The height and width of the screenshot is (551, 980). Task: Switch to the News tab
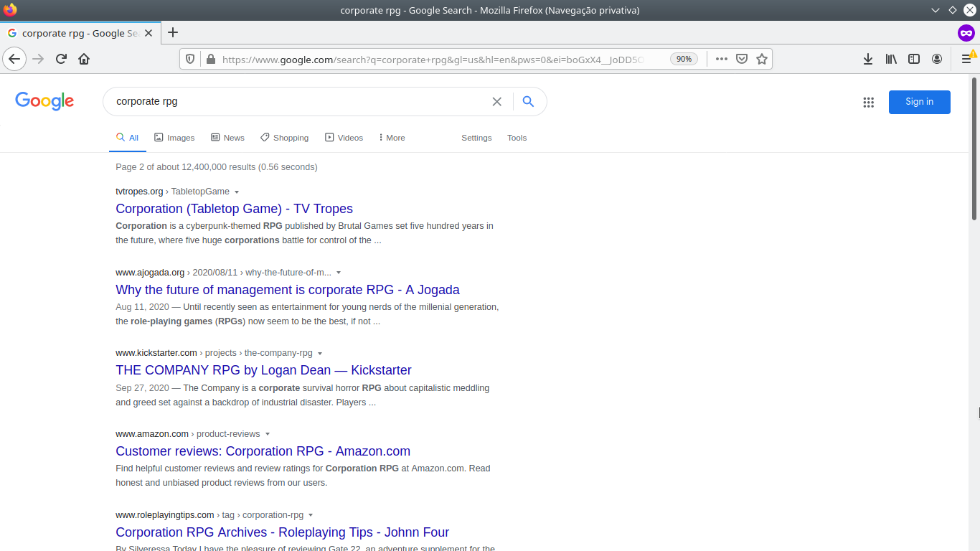click(227, 138)
